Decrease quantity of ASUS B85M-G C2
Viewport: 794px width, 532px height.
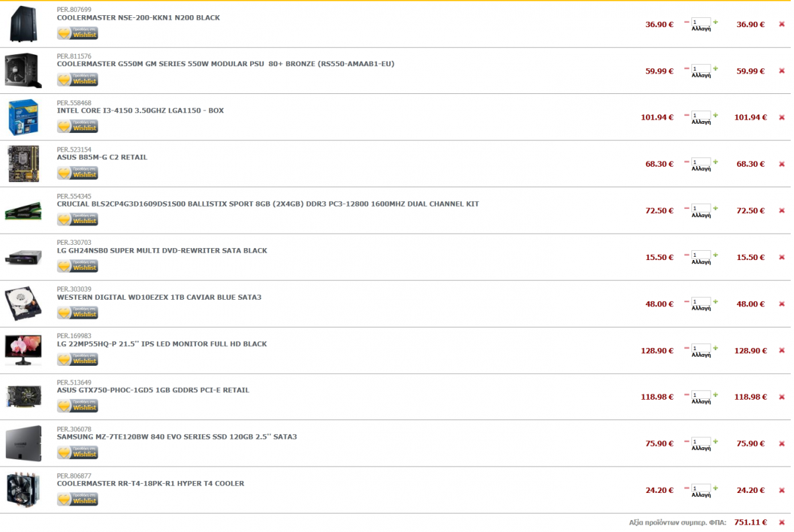pos(687,161)
